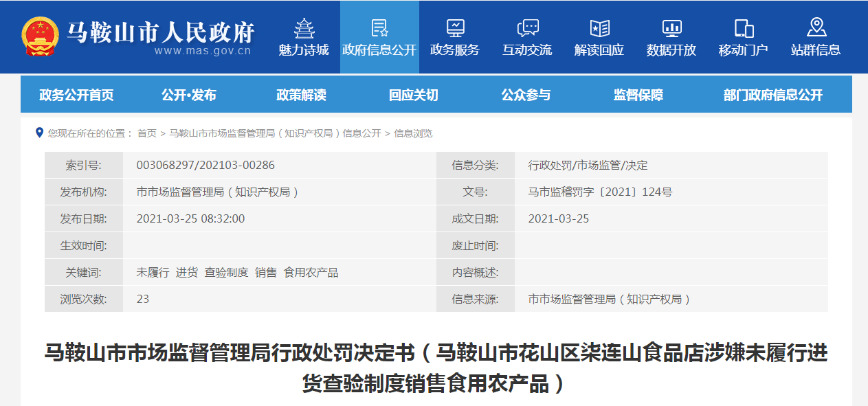The height and width of the screenshot is (406, 868).
Task: Click the 政务服务 monitor icon
Action: click(x=455, y=27)
